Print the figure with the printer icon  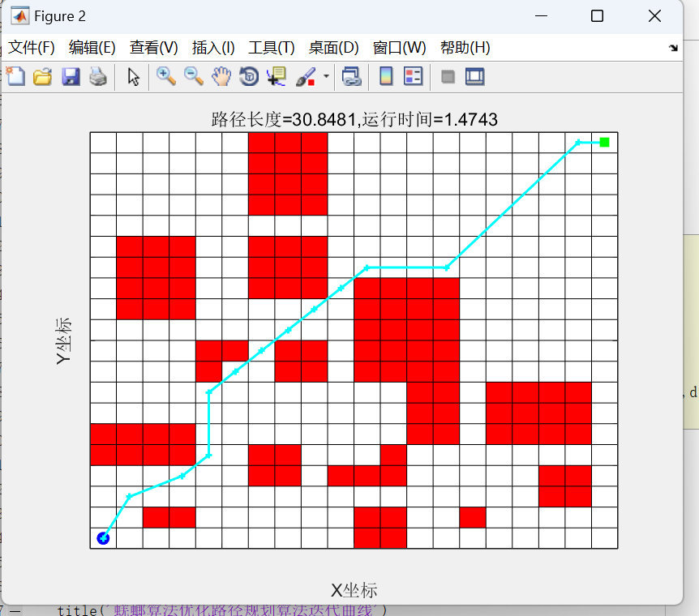pyautogui.click(x=98, y=77)
